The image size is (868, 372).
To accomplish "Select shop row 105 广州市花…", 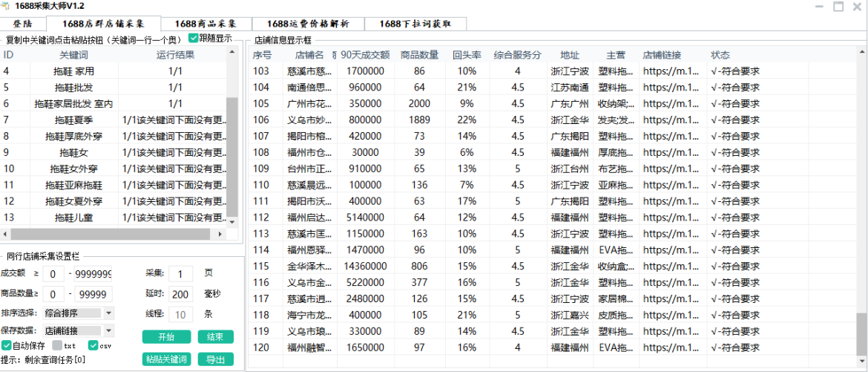I will point(553,104).
